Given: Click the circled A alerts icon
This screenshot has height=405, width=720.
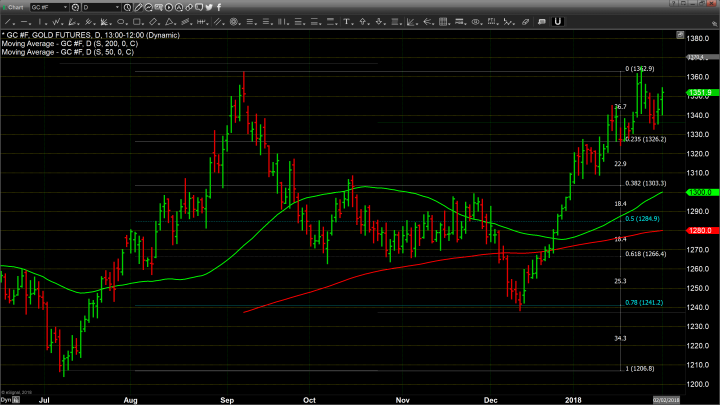Looking at the screenshot, I should point(179,7).
